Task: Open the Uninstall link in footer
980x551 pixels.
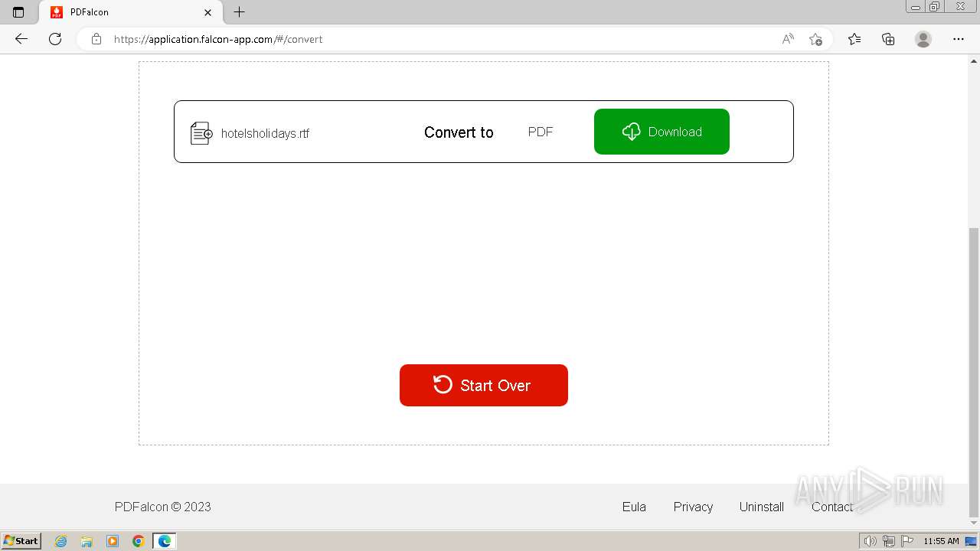Action: click(x=762, y=507)
